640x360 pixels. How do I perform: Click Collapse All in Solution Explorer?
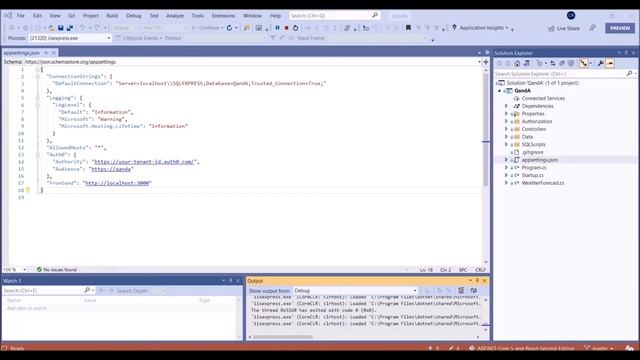click(x=562, y=63)
